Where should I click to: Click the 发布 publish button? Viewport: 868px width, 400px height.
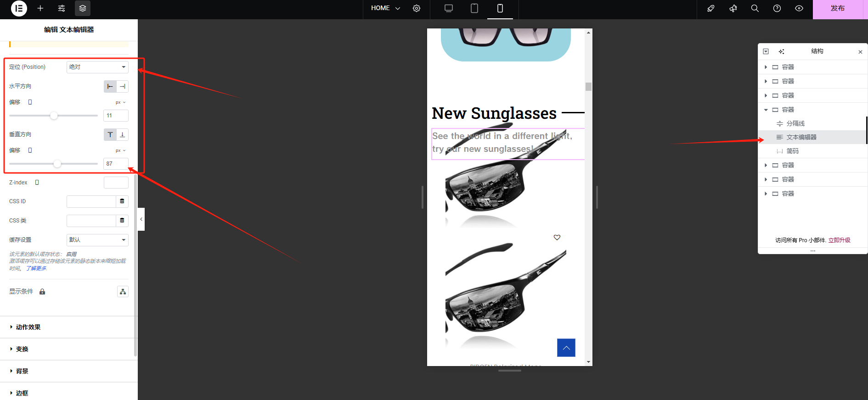click(838, 8)
